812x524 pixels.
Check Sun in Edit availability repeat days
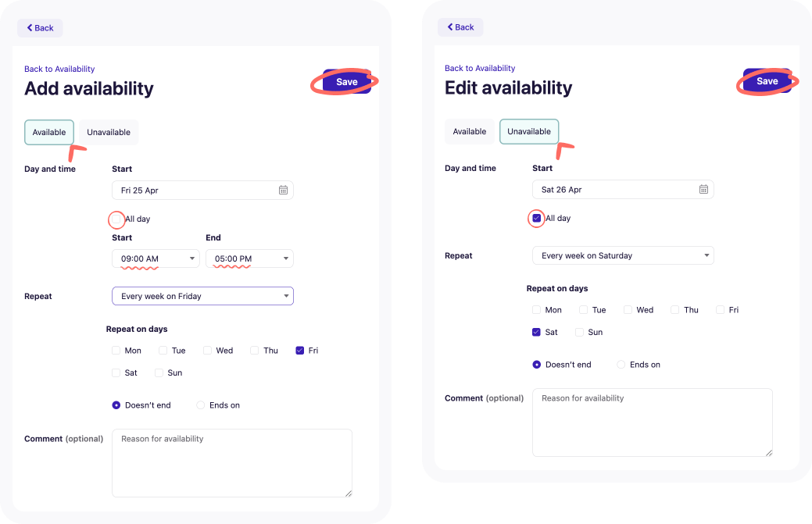pyautogui.click(x=579, y=332)
